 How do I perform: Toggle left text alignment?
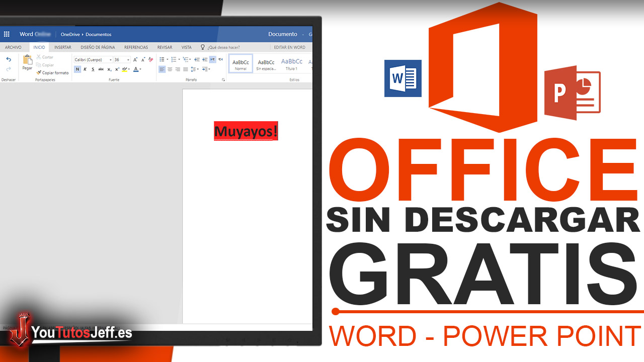(x=162, y=69)
